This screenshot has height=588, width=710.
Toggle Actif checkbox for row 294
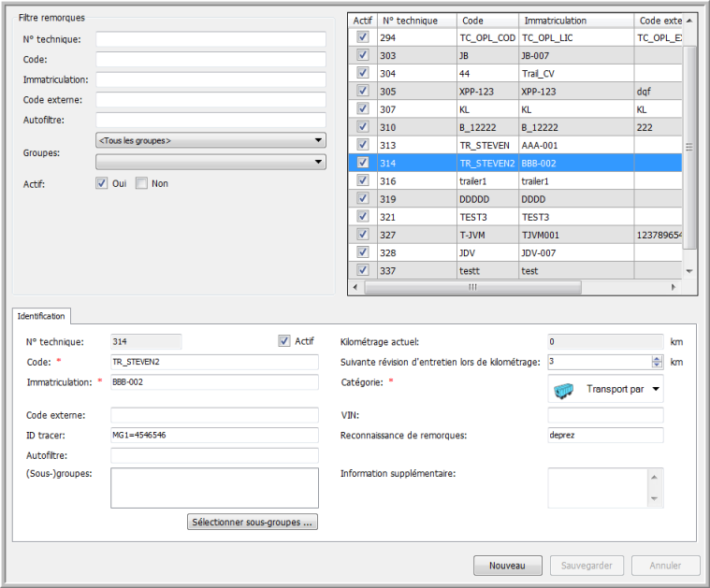[x=362, y=37]
